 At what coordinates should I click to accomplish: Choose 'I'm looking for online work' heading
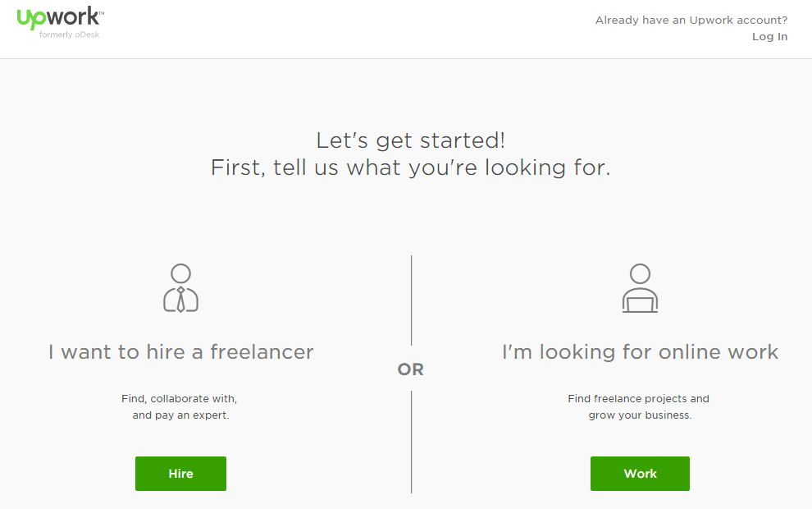pyautogui.click(x=640, y=352)
